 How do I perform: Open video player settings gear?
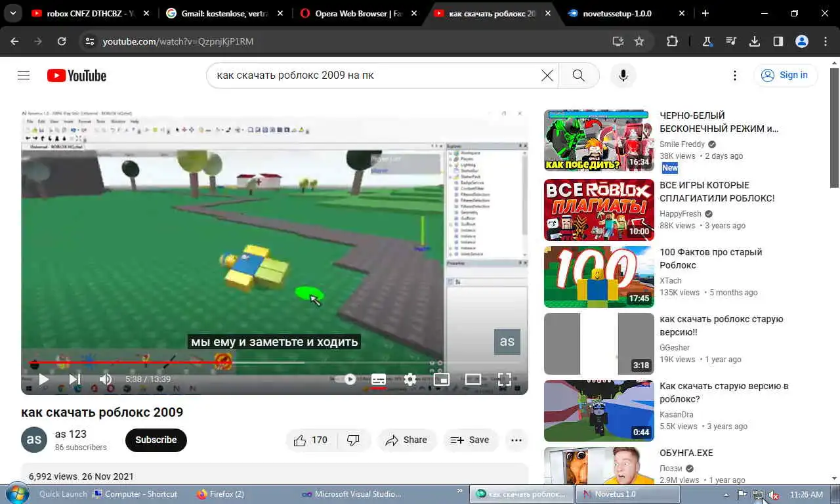click(x=410, y=379)
